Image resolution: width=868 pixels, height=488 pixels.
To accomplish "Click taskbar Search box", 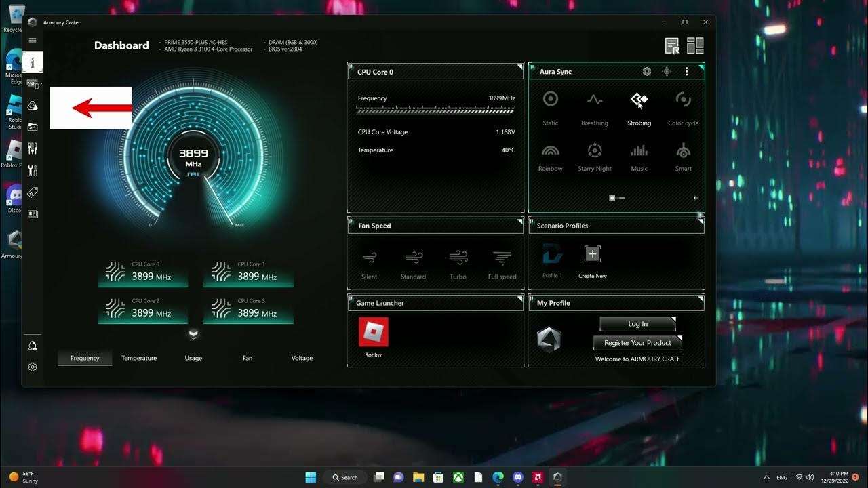I will (345, 477).
